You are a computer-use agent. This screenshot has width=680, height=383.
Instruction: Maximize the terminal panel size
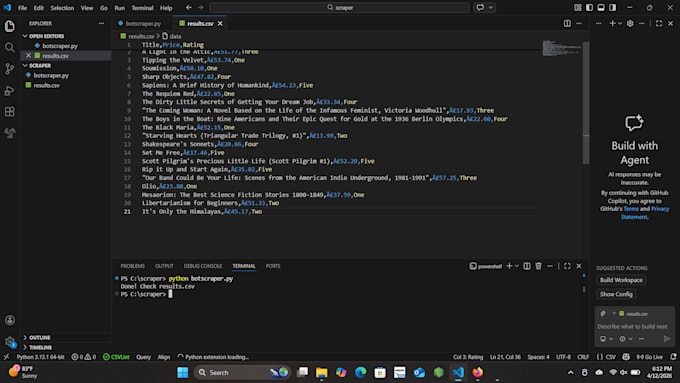567,266
